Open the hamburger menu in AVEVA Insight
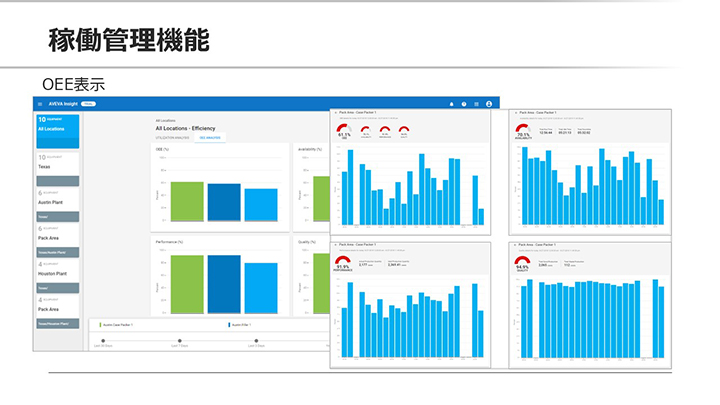This screenshot has height=405, width=720. pyautogui.click(x=40, y=104)
